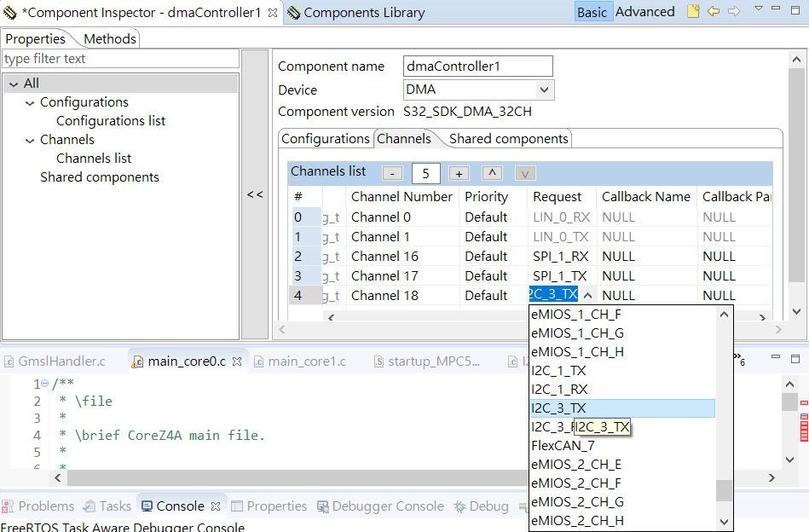Click the type filter text field

click(120, 59)
